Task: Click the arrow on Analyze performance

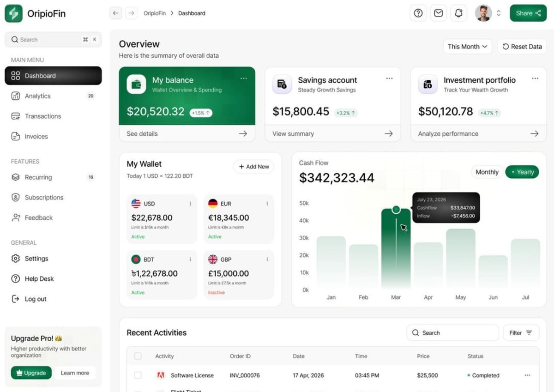Action: pos(534,133)
